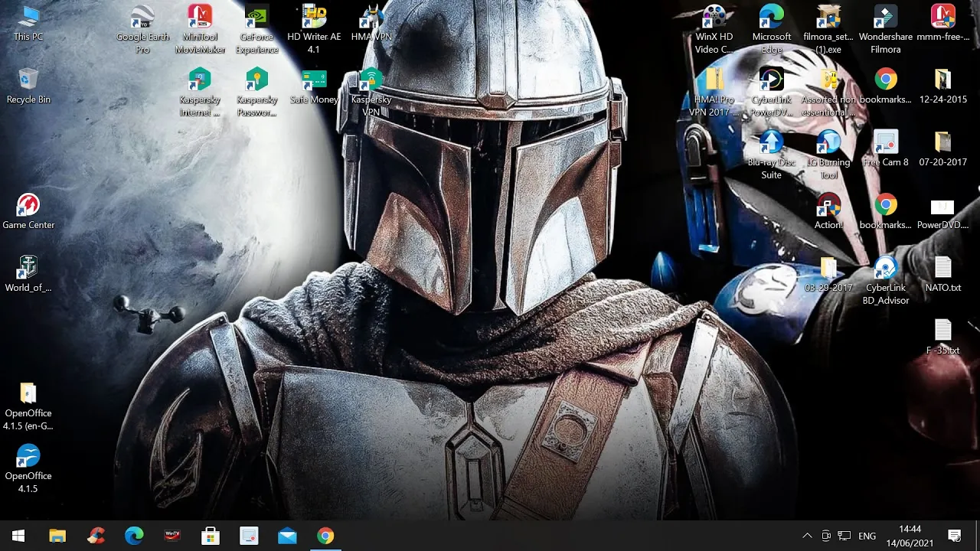
Task: Open Free Cam app in taskbar
Action: (249, 536)
